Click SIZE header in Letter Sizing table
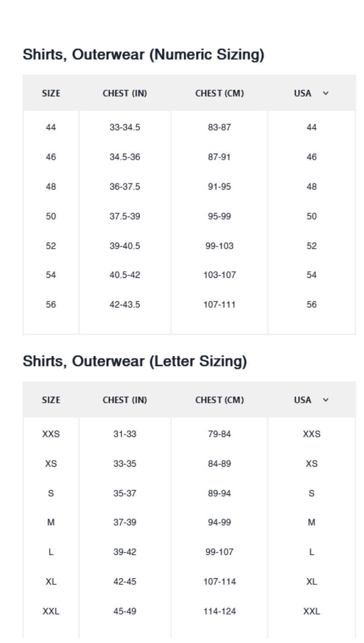 pyautogui.click(x=51, y=400)
